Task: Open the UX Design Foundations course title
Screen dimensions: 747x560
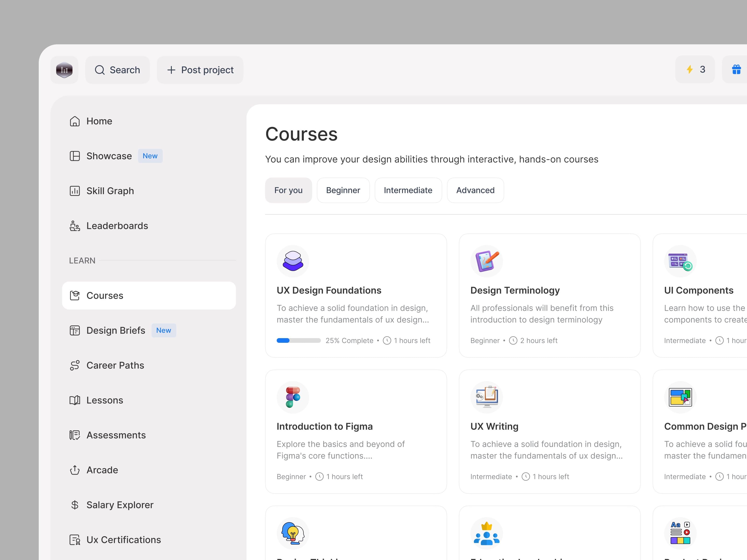Action: [x=329, y=290]
